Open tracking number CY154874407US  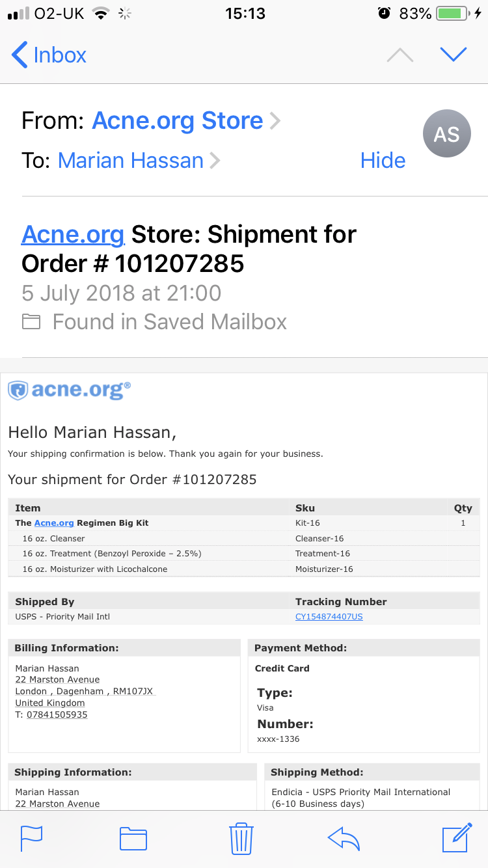click(329, 616)
